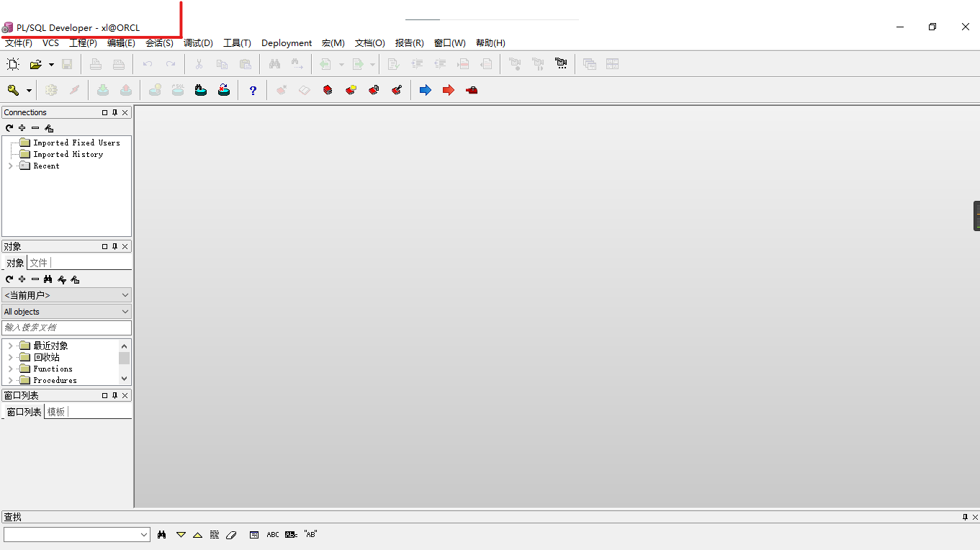Click the red right arrow icon
This screenshot has width=980, height=550.
coord(449,90)
